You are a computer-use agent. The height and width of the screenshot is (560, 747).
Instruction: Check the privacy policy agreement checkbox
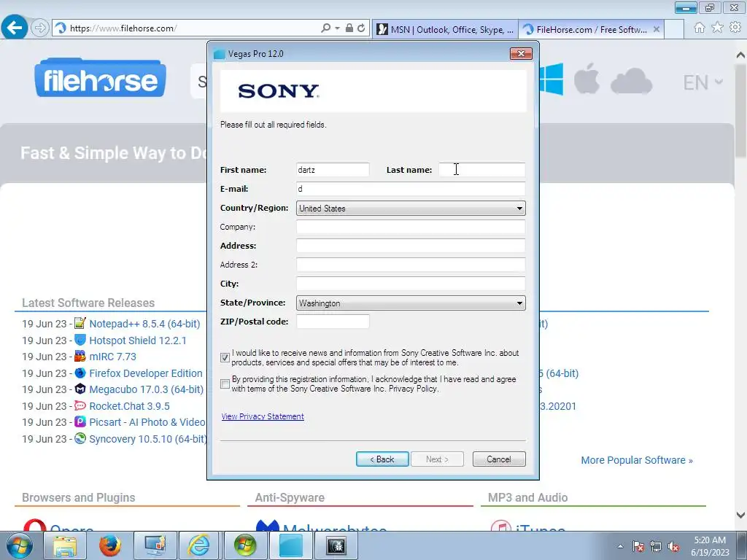pyautogui.click(x=225, y=384)
